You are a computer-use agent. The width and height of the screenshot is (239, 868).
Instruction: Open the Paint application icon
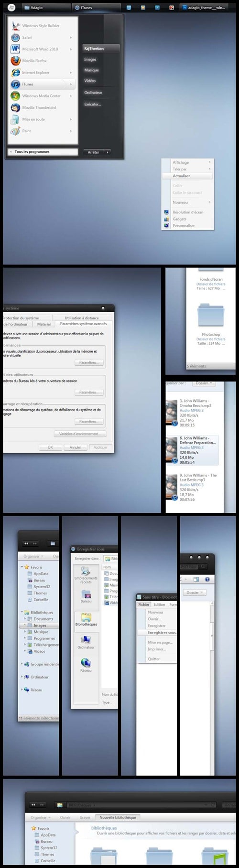click(15, 131)
